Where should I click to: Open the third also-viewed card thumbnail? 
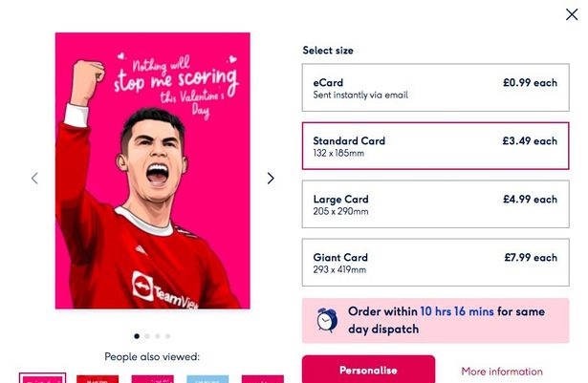pyautogui.click(x=152, y=378)
